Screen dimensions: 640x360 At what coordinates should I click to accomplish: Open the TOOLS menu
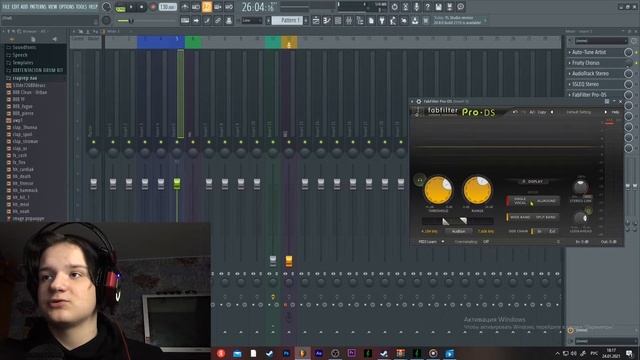(81, 7)
